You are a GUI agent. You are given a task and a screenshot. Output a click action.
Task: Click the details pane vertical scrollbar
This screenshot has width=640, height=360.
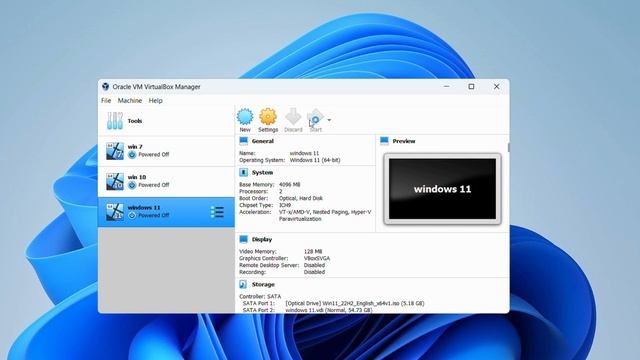pyautogui.click(x=508, y=147)
